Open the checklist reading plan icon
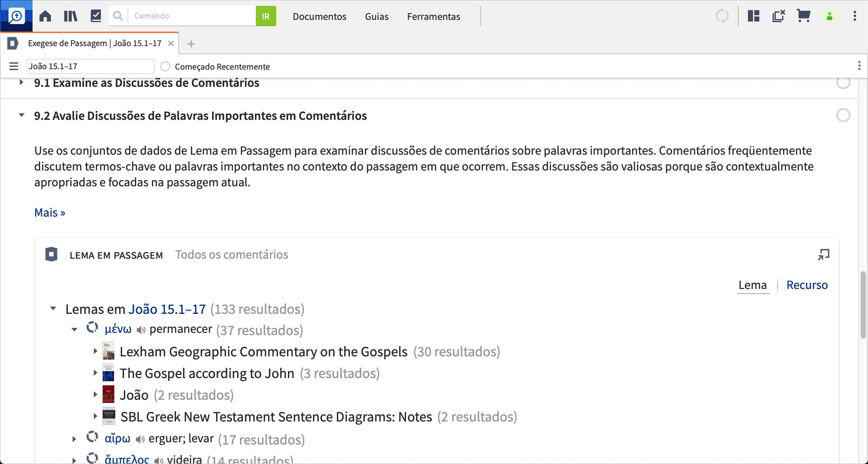This screenshot has width=868, height=464. tap(96, 16)
